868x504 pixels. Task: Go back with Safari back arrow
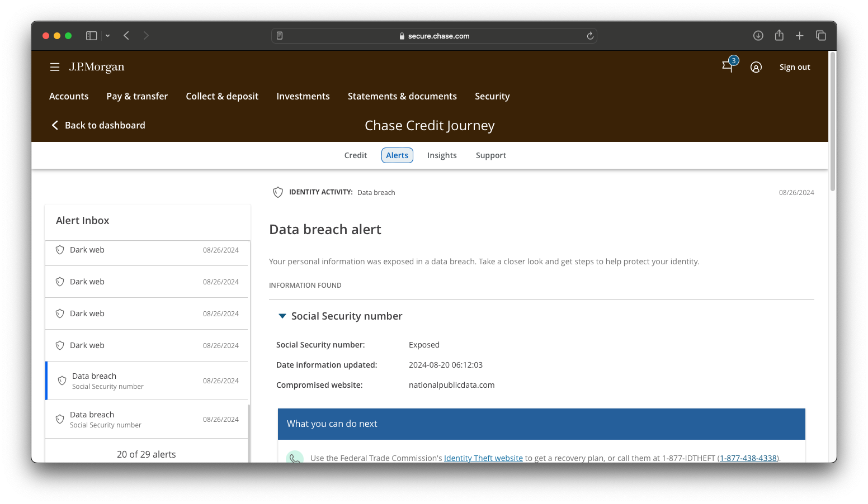point(126,36)
